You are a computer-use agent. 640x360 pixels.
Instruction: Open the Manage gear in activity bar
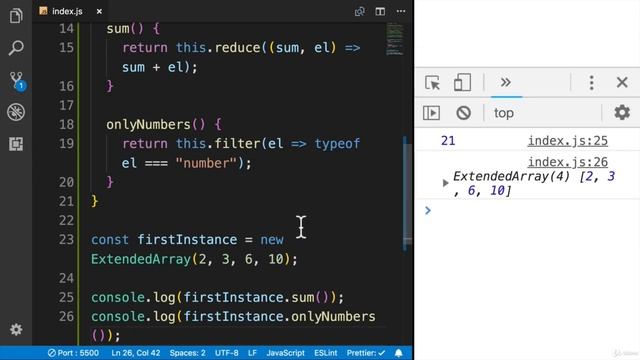click(x=16, y=329)
